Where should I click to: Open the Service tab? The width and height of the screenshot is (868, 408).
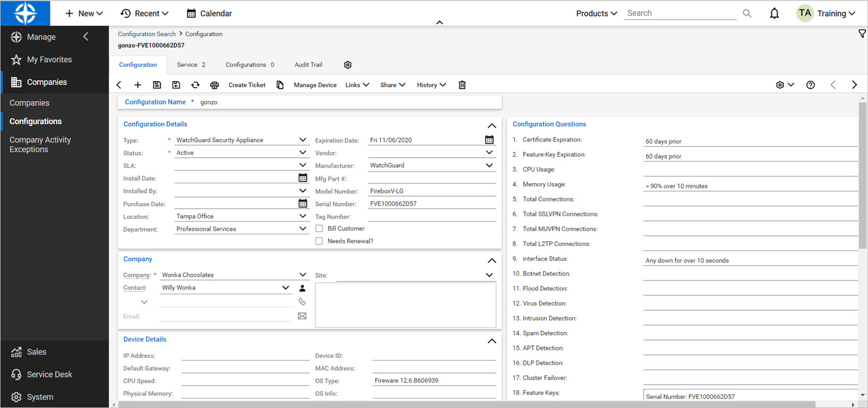point(191,65)
